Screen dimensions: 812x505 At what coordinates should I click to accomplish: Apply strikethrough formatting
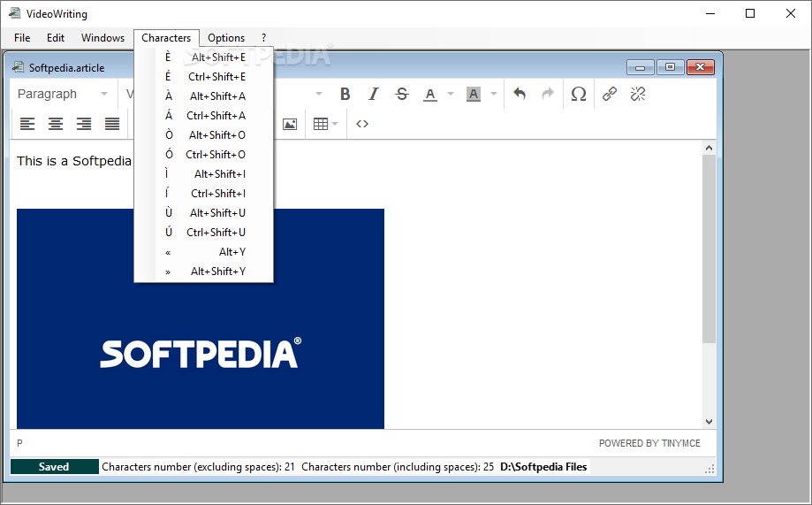tap(402, 94)
